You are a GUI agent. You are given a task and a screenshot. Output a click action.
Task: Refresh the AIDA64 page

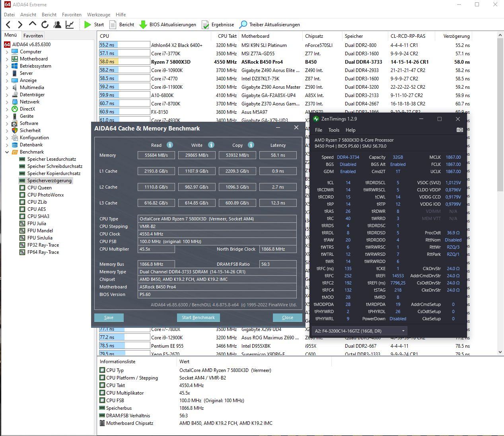[45, 25]
